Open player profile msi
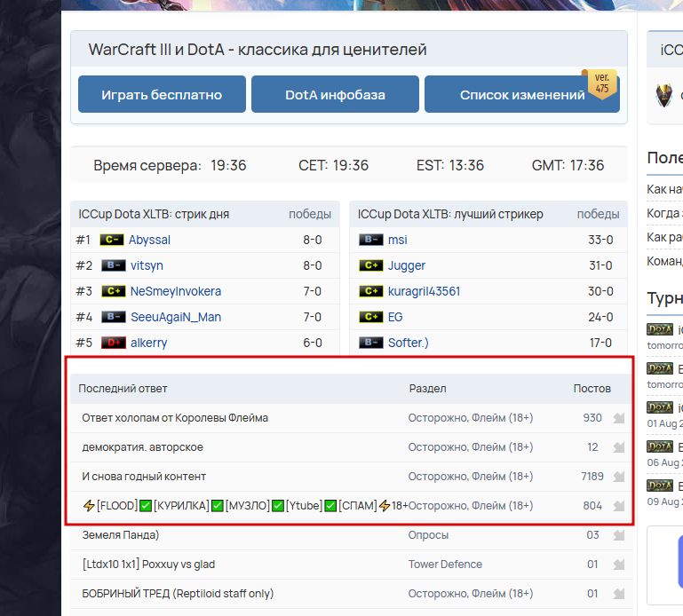This screenshot has height=616, width=683. (398, 240)
